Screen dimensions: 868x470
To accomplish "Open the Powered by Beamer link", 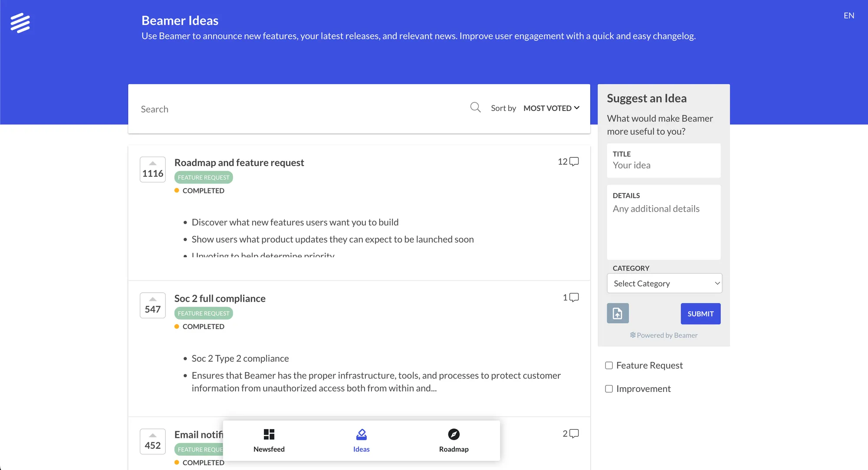I will [664, 335].
